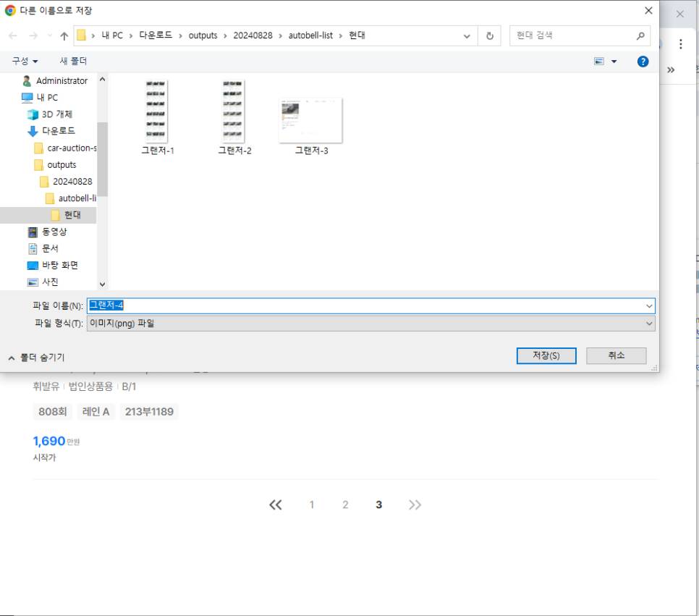Image resolution: width=699 pixels, height=616 pixels.
Task: Refresh the current folder view
Action: [x=490, y=35]
